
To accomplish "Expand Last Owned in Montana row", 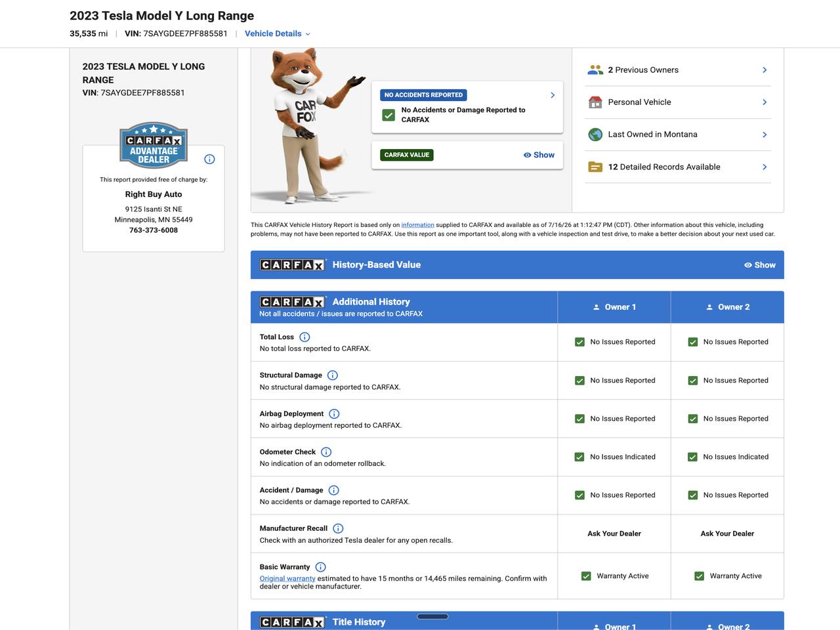I will pyautogui.click(x=678, y=135).
